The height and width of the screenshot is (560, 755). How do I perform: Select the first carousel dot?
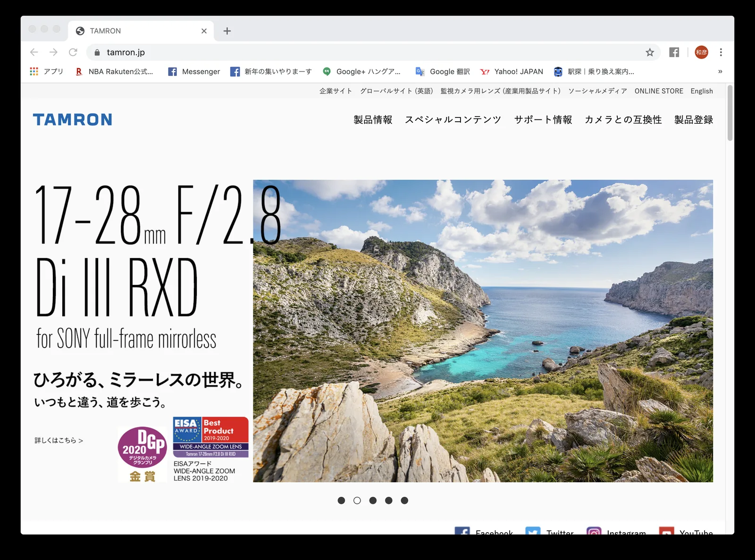coord(341,501)
